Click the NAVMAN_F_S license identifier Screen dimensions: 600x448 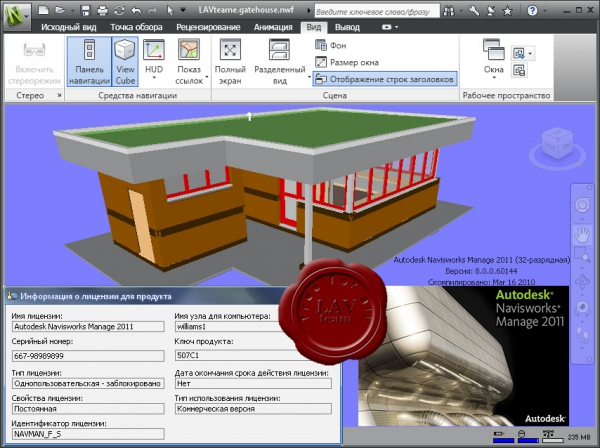88,434
